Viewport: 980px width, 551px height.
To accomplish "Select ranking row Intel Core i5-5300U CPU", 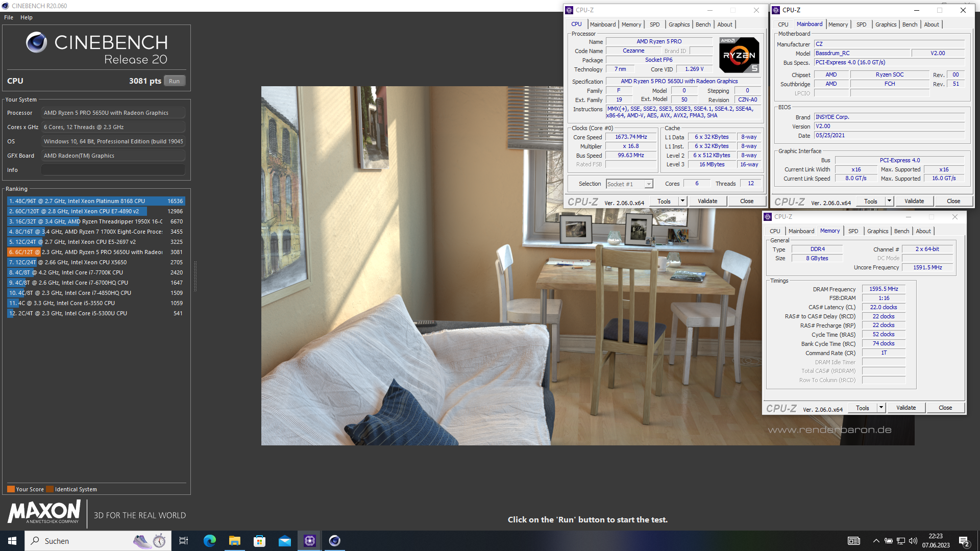I will (x=96, y=313).
